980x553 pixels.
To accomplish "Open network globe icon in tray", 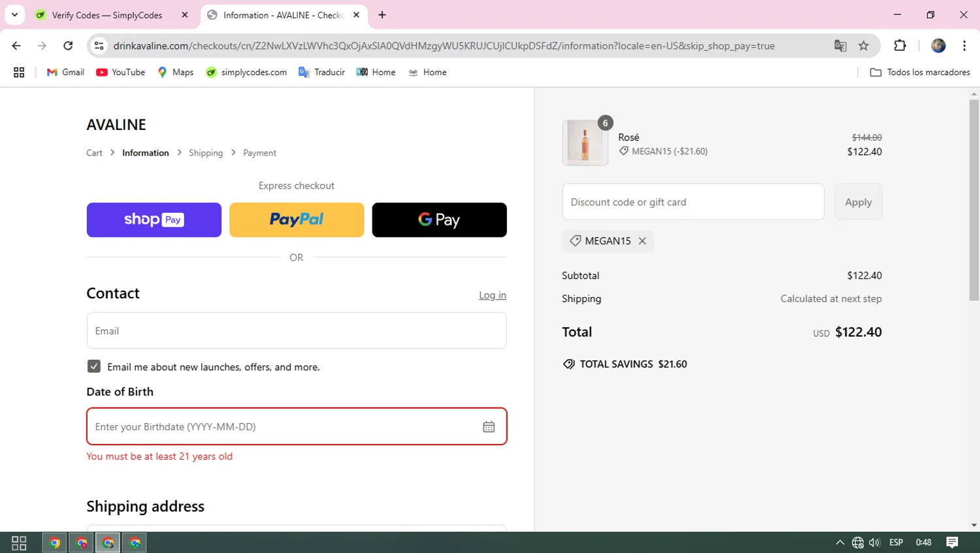I will pos(857,543).
